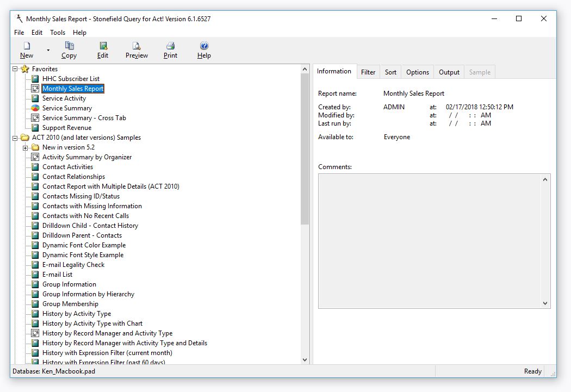The image size is (571, 392).
Task: Click the Service Summary pie chart icon
Action: 35,108
